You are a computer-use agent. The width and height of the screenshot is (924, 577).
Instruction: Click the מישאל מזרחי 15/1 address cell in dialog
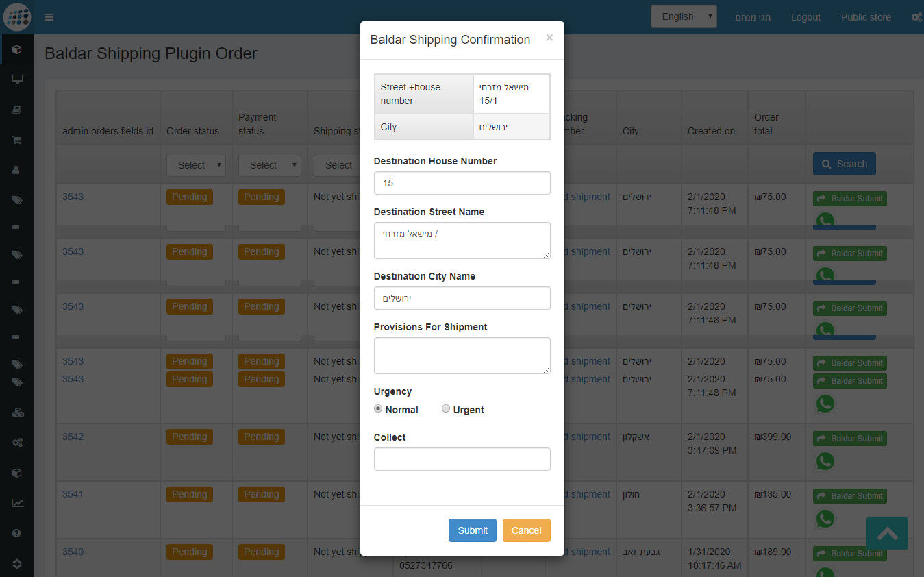(x=511, y=94)
